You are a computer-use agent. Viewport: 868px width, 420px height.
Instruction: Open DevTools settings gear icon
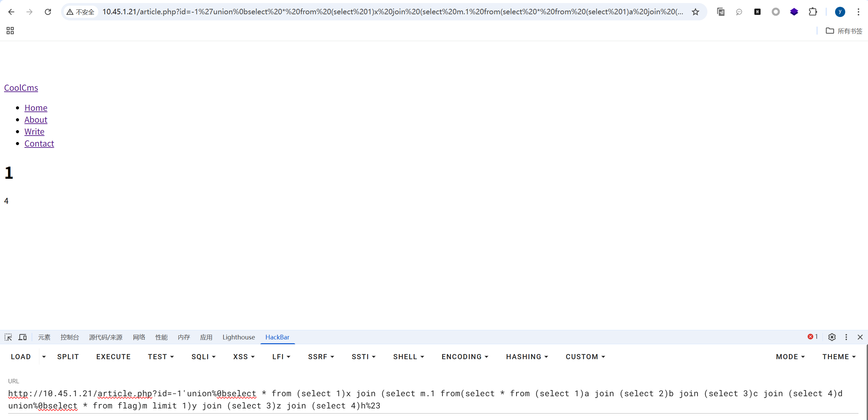(x=832, y=337)
